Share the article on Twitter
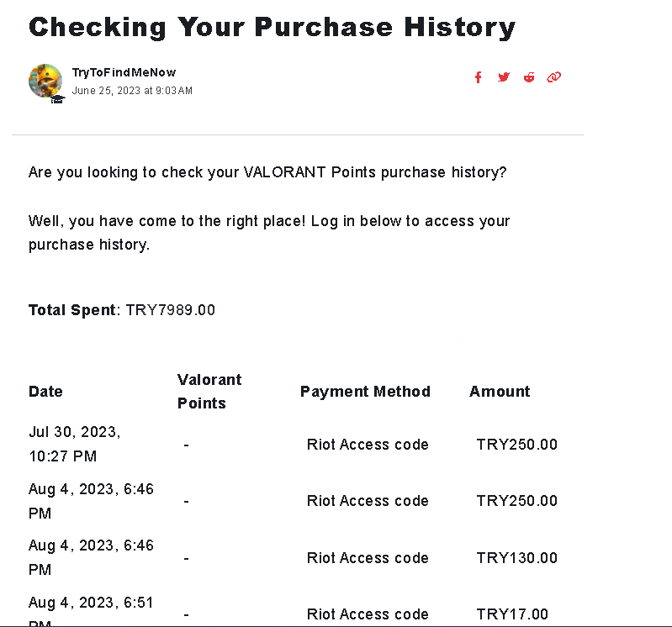The width and height of the screenshot is (672, 627). (x=504, y=77)
